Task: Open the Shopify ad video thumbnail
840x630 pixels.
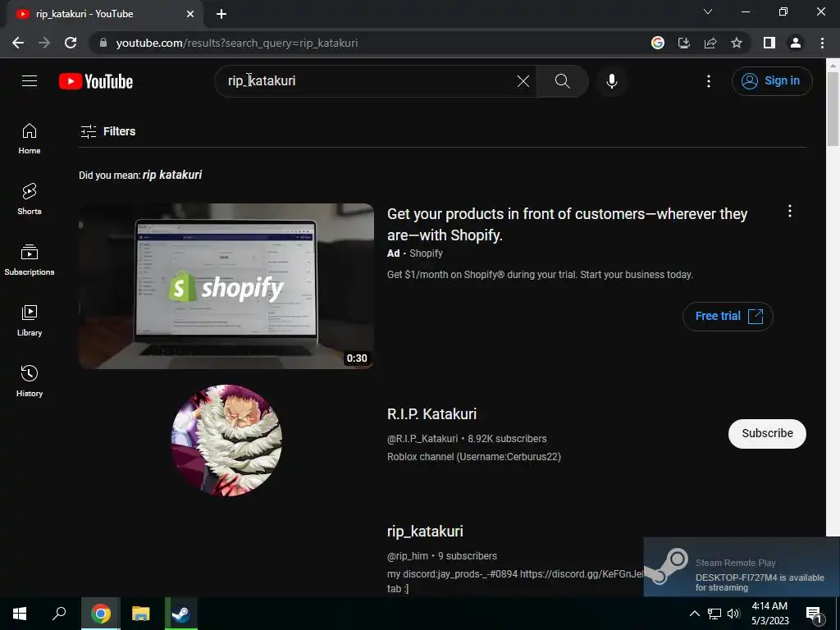Action: pyautogui.click(x=226, y=286)
